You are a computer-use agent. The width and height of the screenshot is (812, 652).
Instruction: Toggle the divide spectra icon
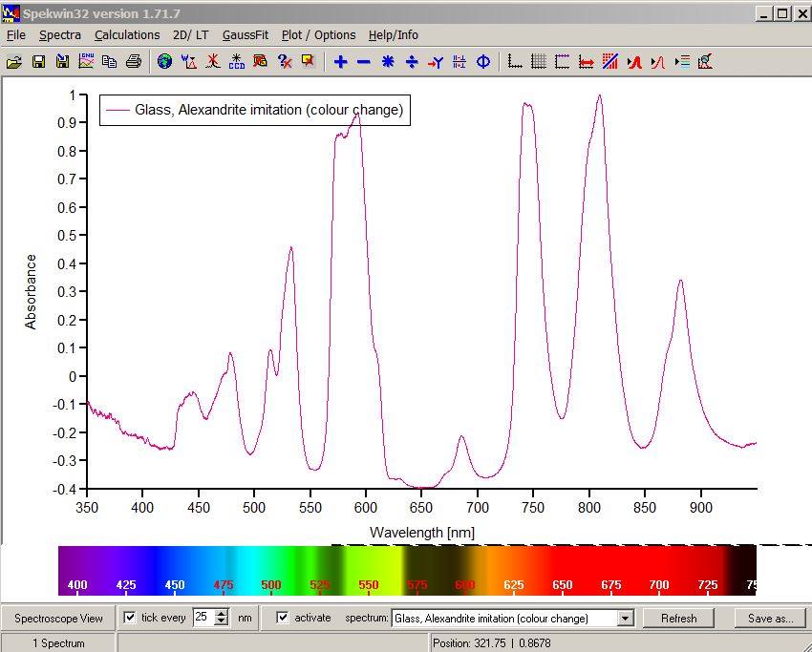coord(413,60)
